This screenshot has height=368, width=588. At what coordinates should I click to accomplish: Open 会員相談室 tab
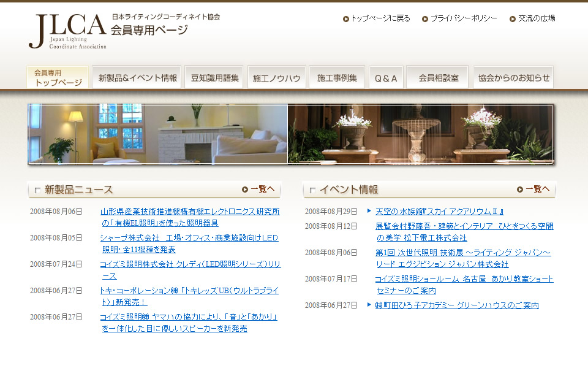[437, 77]
